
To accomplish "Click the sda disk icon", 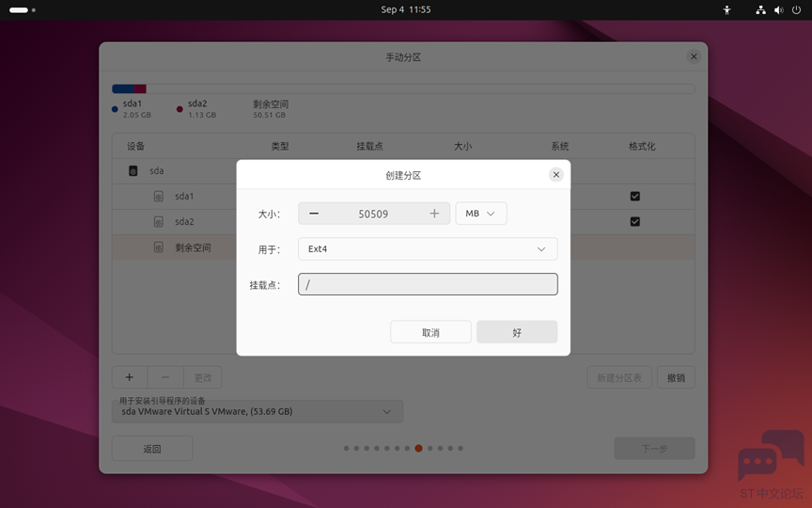I will 133,170.
